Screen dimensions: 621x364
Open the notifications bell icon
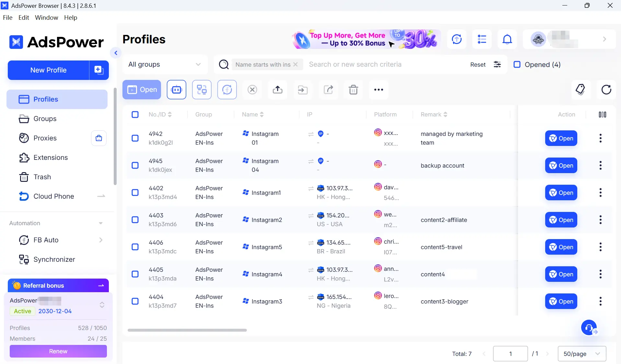coord(507,39)
